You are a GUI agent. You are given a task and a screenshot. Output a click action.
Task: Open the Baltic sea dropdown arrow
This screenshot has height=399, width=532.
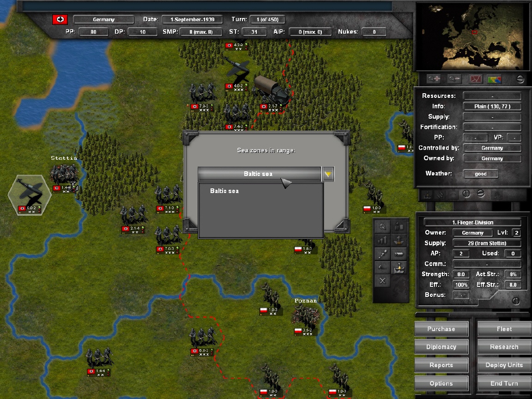pyautogui.click(x=328, y=174)
